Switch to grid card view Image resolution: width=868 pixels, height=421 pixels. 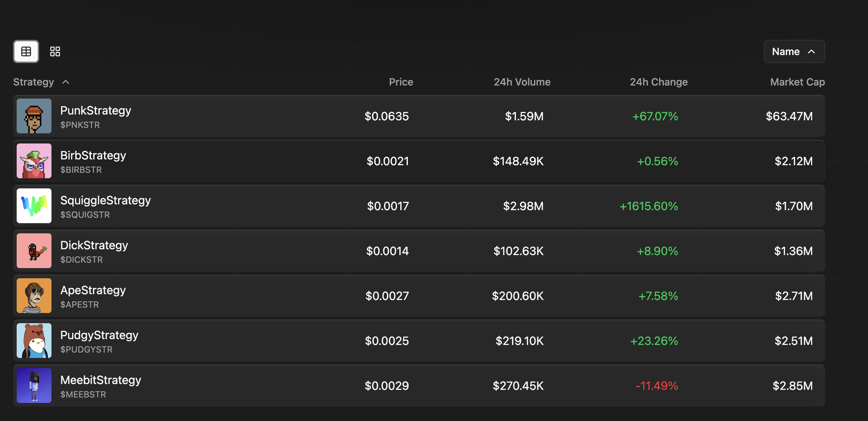(55, 51)
